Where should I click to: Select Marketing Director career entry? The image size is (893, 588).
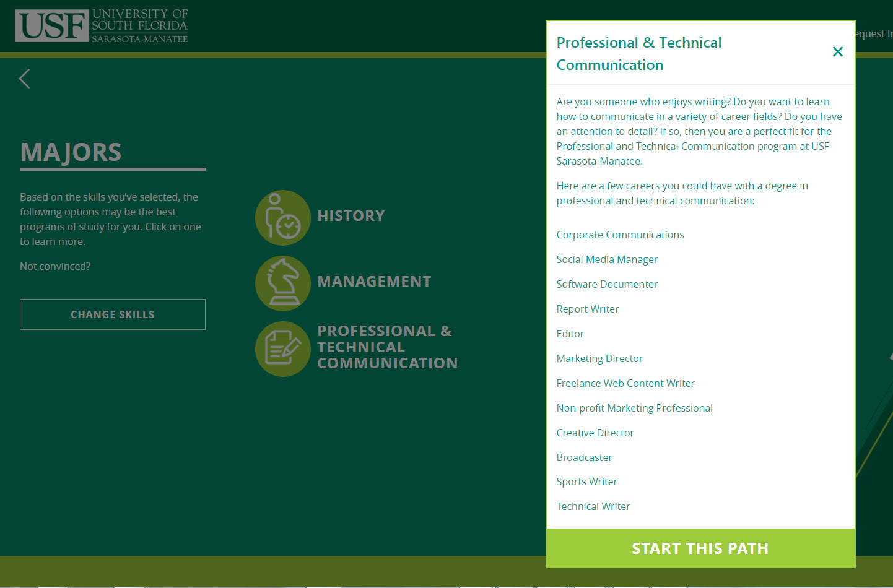(599, 358)
